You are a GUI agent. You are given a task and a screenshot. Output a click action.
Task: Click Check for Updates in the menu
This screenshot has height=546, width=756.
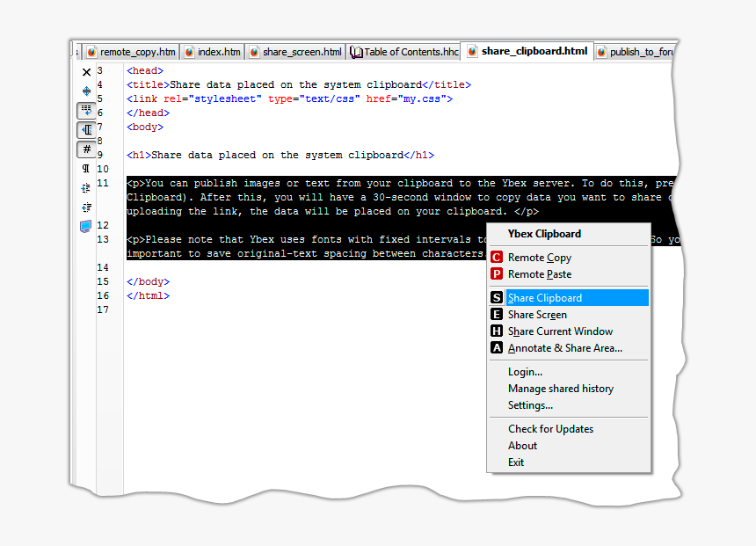550,429
